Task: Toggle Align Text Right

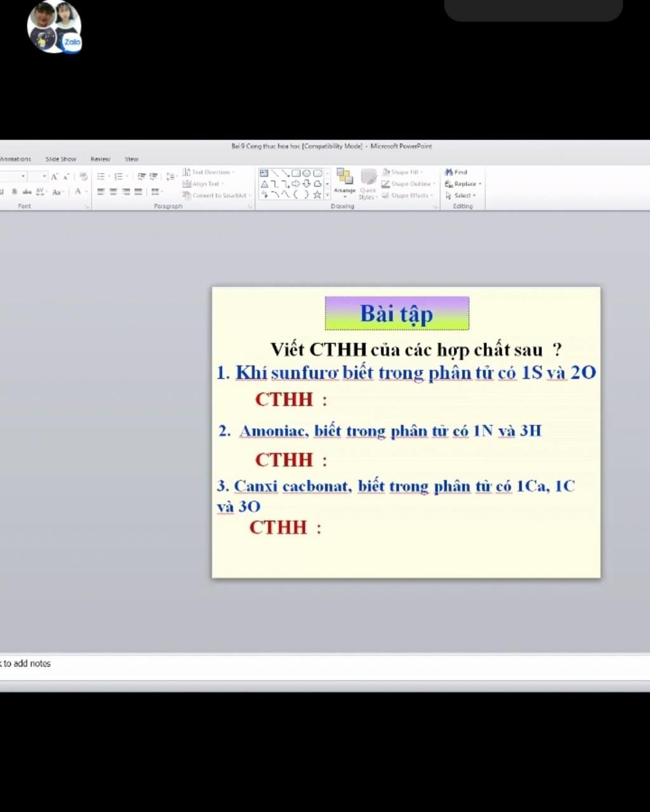Action: (126, 192)
